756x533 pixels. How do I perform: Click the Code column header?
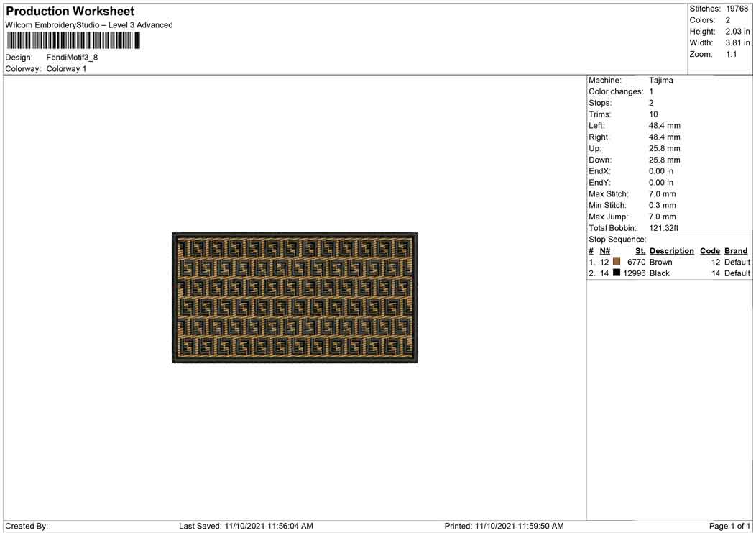point(710,251)
